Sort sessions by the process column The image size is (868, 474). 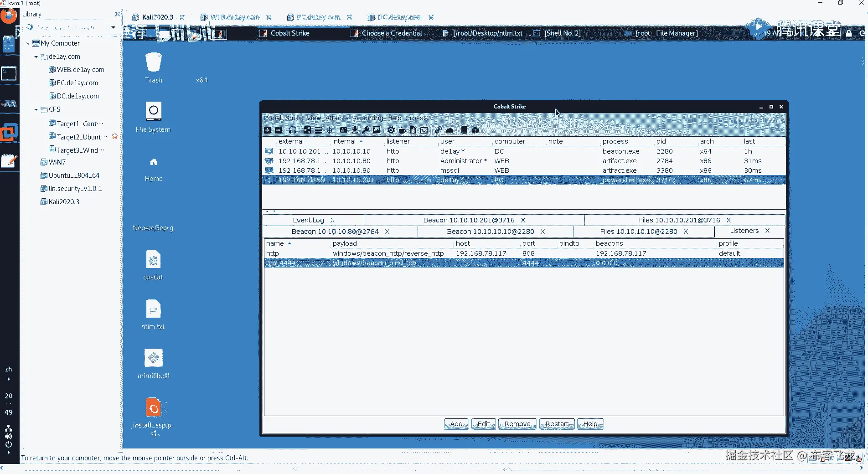pyautogui.click(x=615, y=141)
